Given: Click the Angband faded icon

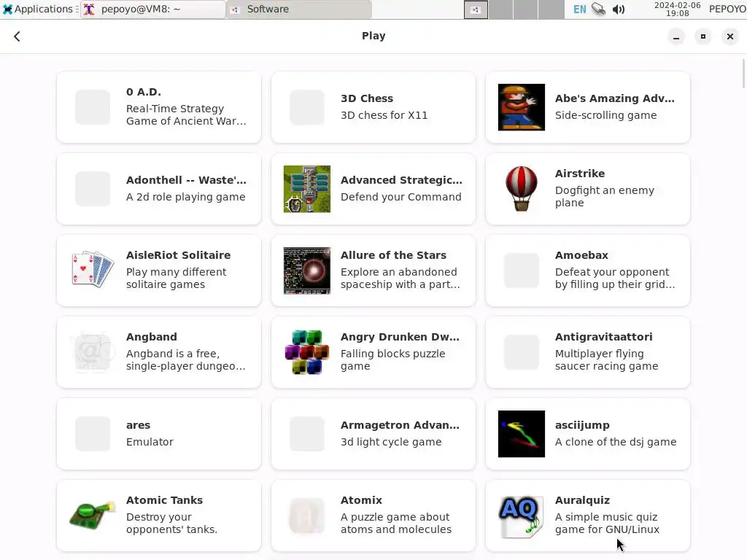Looking at the screenshot, I should (x=93, y=352).
